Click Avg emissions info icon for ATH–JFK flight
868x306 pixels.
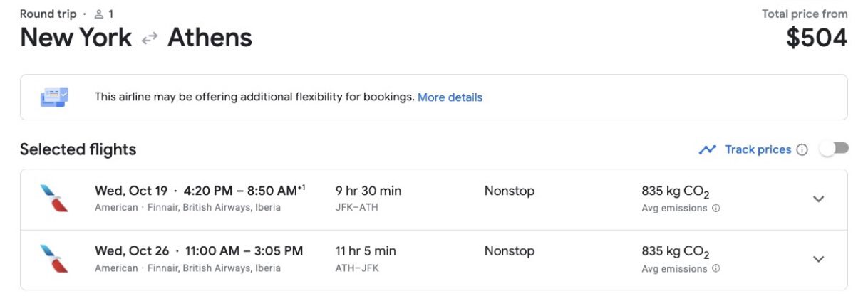coord(715,269)
